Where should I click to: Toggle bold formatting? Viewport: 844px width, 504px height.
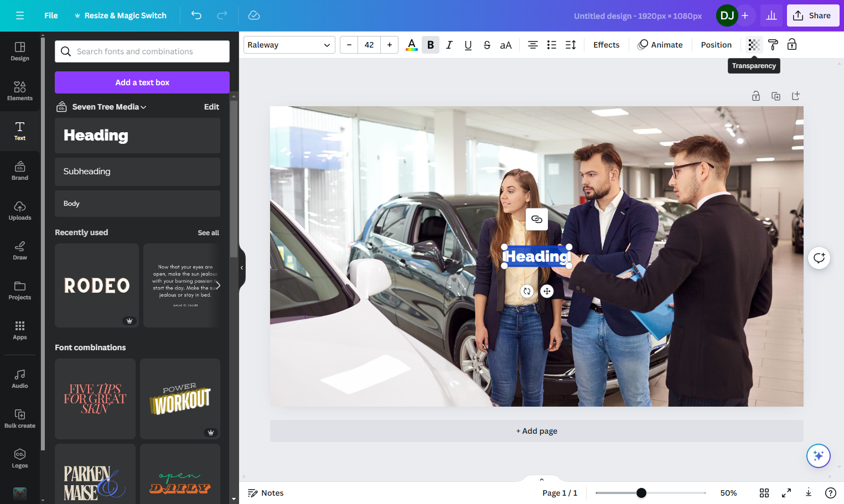[x=431, y=45]
